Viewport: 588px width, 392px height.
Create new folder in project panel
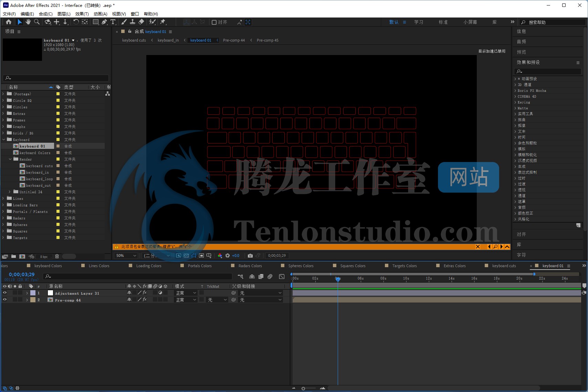coord(13,257)
